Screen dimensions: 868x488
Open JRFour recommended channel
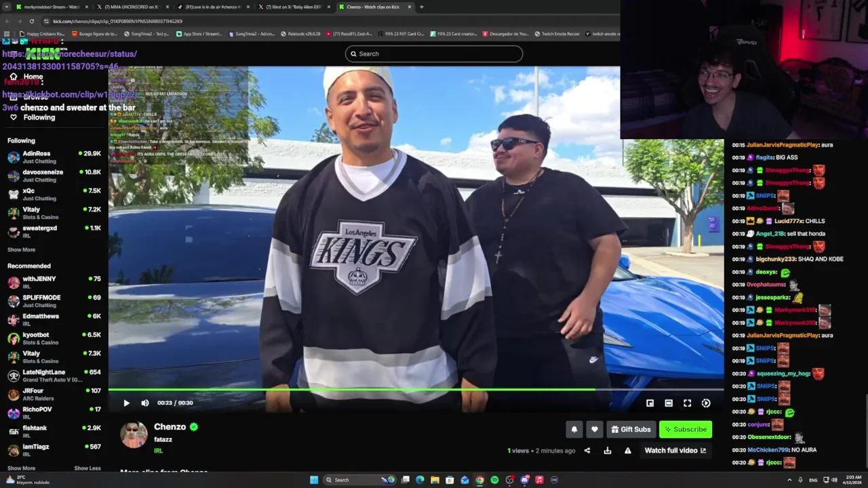[x=54, y=394]
